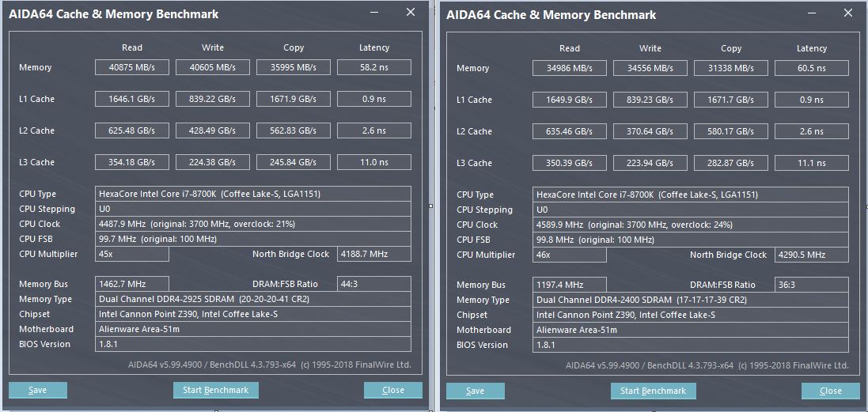The image size is (868, 412).
Task: Click the Memory Bus 1197.4 MHz field
Action: (x=570, y=285)
